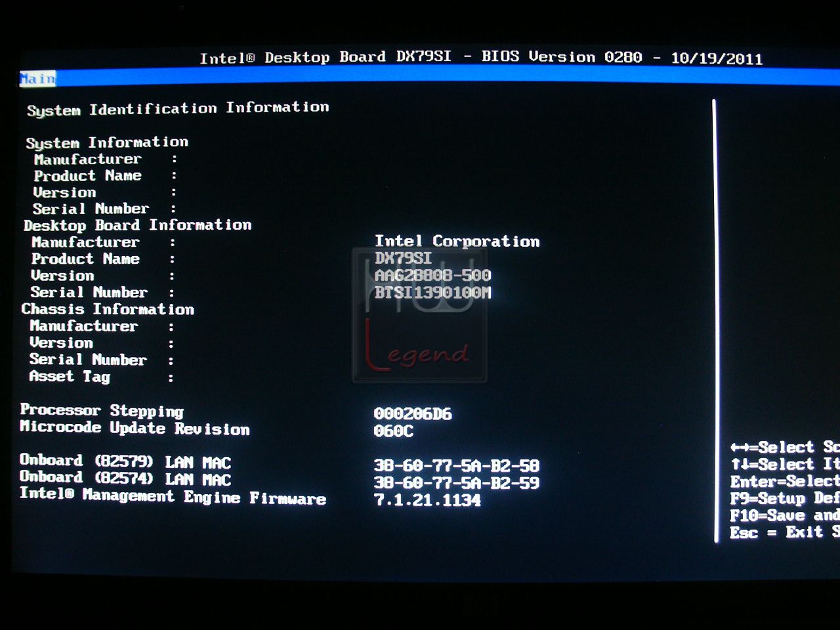Select Product Name row under System Information
This screenshot has height=630, width=840.
click(x=106, y=176)
